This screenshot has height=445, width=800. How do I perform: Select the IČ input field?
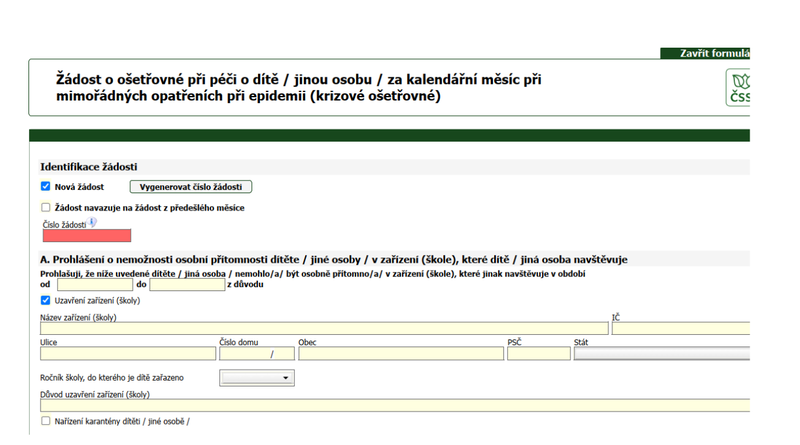click(x=680, y=328)
